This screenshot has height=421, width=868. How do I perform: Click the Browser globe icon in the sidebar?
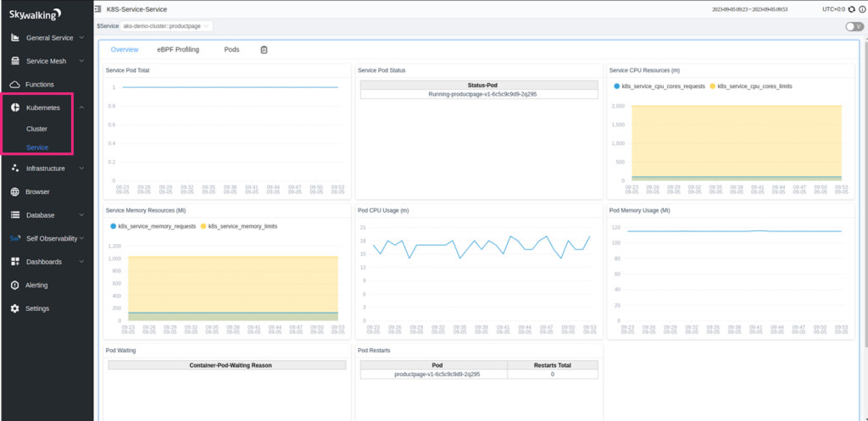[x=14, y=191]
